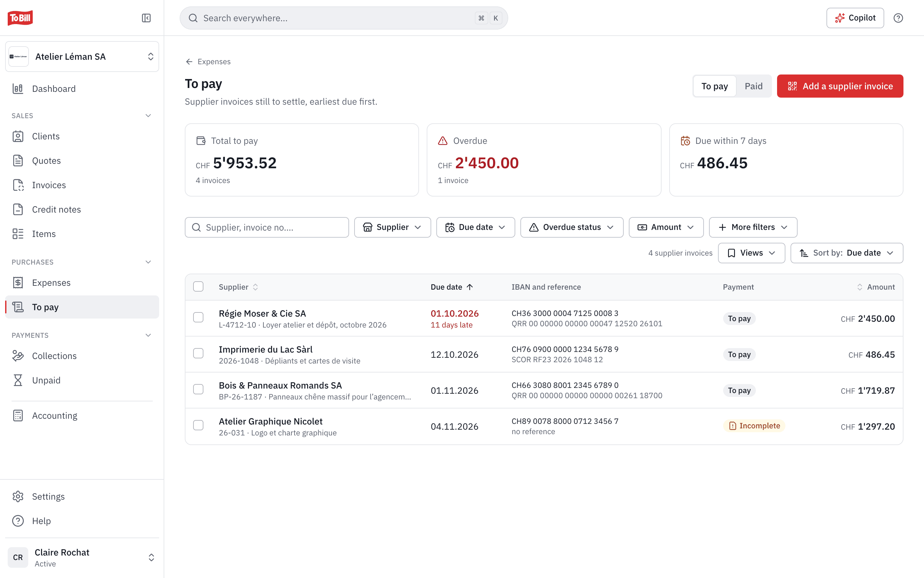
Task: Open Clients in the sidebar
Action: [82, 136]
